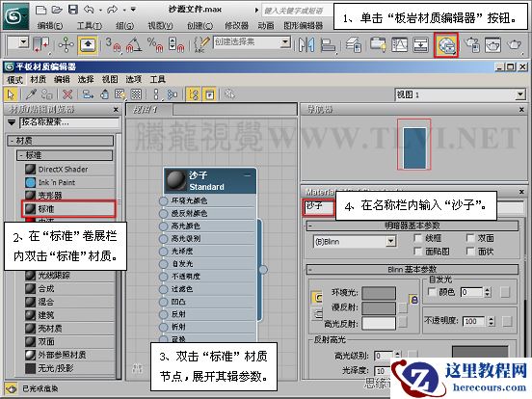
Task: Open the Schematic View icon
Action: pyautogui.click(x=420, y=45)
